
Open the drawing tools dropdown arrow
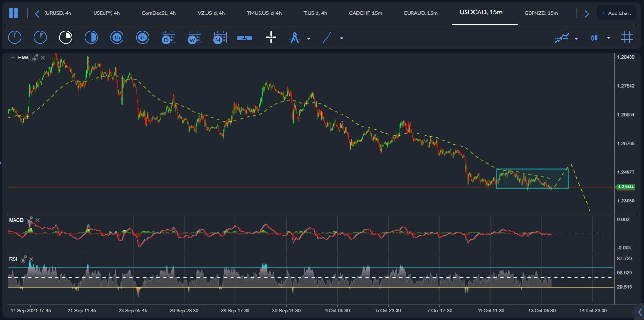click(x=308, y=38)
